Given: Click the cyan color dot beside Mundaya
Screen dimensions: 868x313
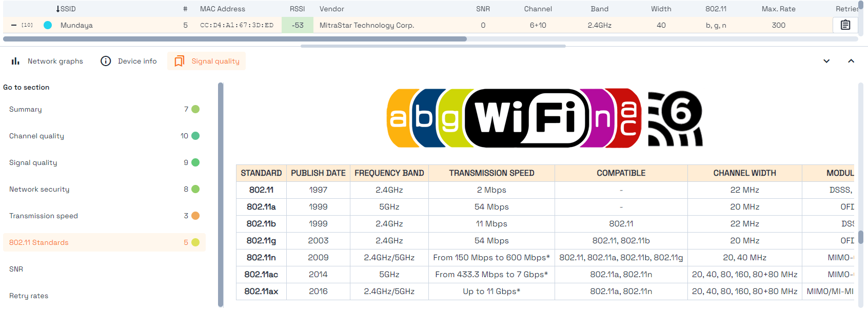Looking at the screenshot, I should point(48,25).
